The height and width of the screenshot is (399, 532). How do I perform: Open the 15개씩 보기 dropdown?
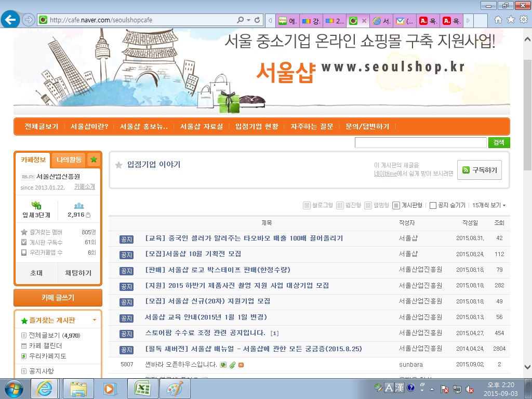(x=488, y=205)
